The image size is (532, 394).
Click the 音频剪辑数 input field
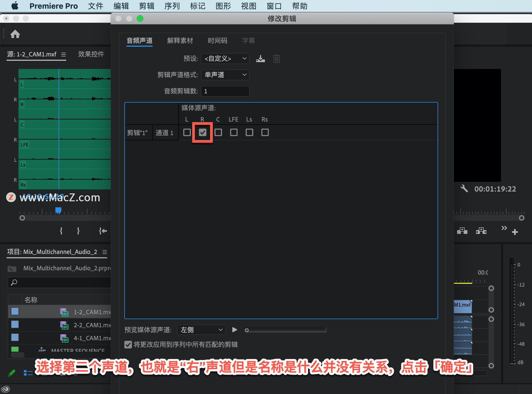click(225, 91)
